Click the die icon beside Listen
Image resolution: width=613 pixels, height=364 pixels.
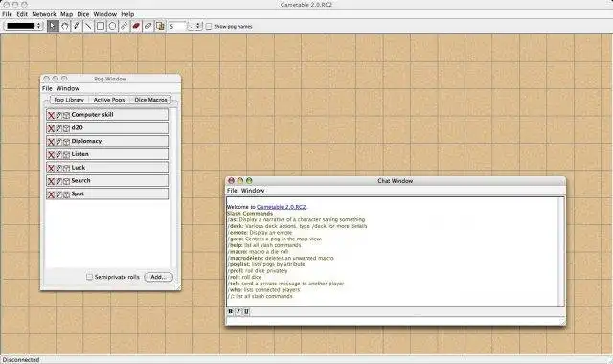[x=66, y=155]
